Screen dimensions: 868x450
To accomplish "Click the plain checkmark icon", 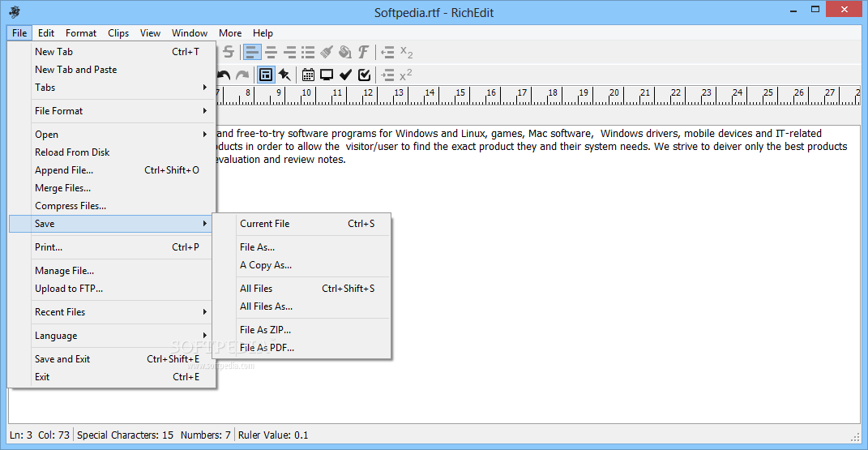I will coord(345,75).
